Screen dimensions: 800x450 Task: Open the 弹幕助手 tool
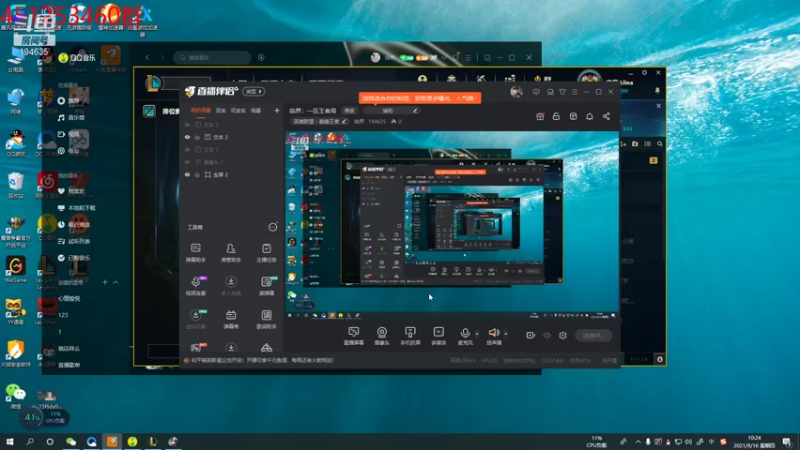coord(195,253)
